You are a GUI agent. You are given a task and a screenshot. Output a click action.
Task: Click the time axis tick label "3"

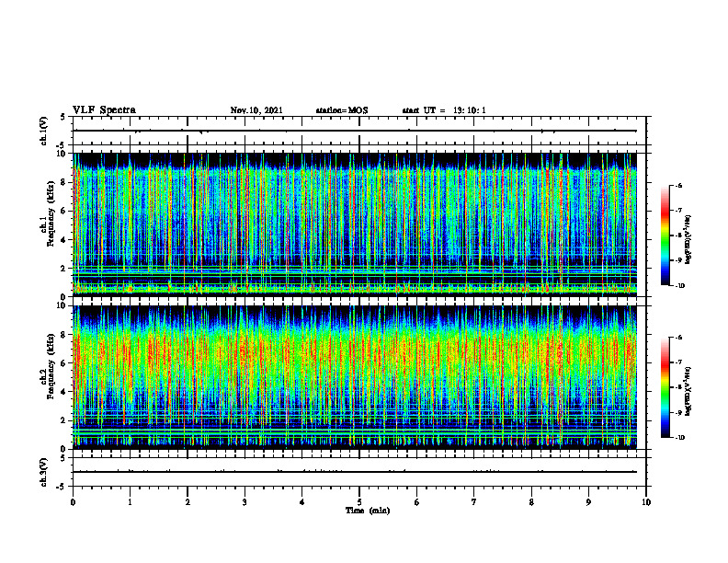pyautogui.click(x=245, y=502)
